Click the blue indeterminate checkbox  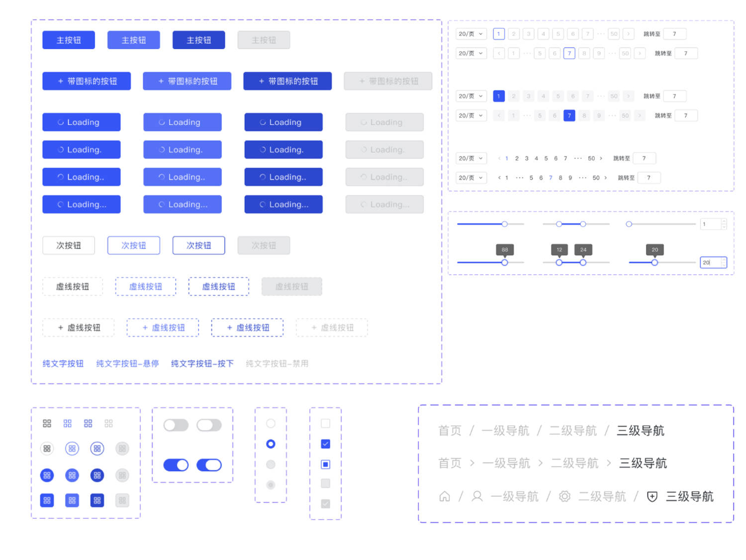(x=325, y=464)
